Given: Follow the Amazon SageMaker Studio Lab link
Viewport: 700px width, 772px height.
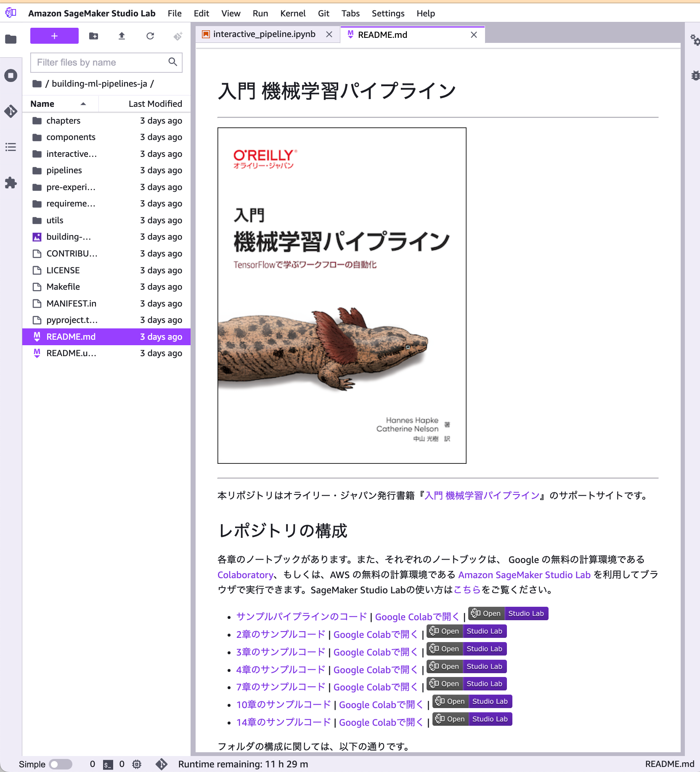Looking at the screenshot, I should coord(524,575).
